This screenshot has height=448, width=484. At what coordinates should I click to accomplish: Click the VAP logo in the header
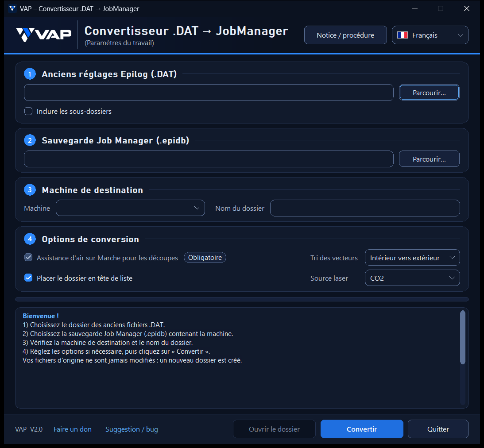[x=43, y=35]
